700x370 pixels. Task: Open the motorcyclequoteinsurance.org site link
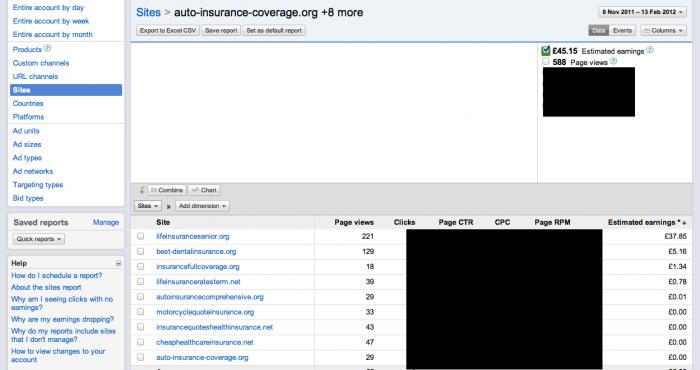[205, 312]
